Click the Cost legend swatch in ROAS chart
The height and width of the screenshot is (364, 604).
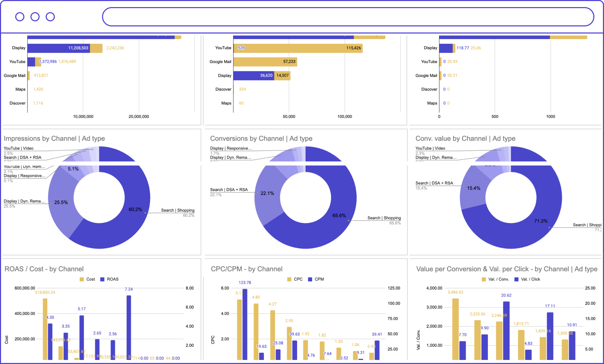point(82,279)
